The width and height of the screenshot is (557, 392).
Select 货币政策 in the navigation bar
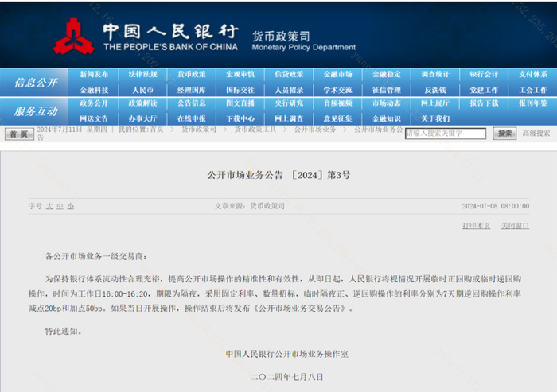coord(192,74)
